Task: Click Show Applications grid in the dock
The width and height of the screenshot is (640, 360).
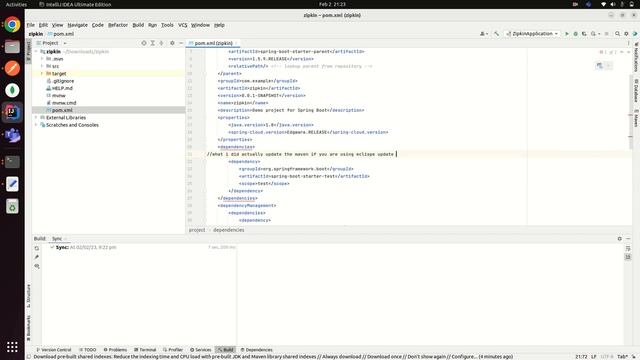Action: (x=12, y=347)
